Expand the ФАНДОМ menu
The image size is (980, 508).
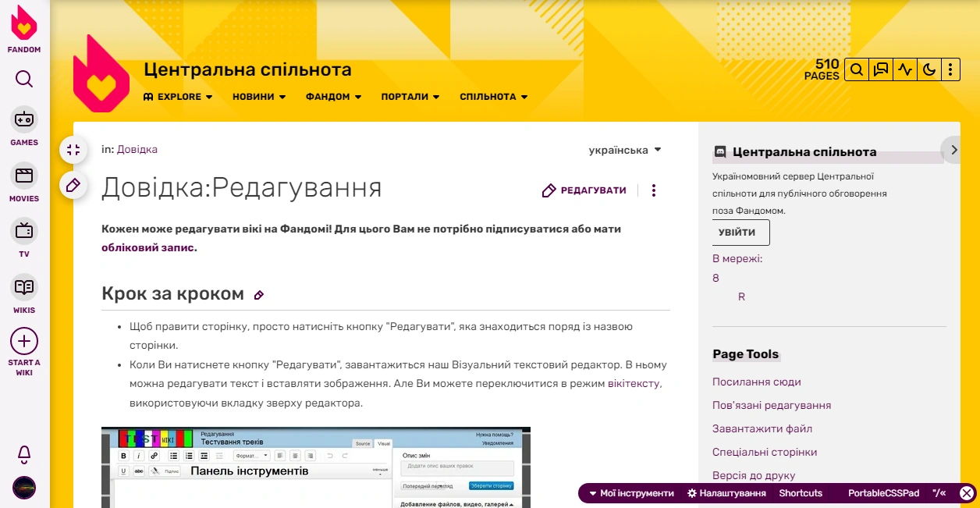(334, 97)
